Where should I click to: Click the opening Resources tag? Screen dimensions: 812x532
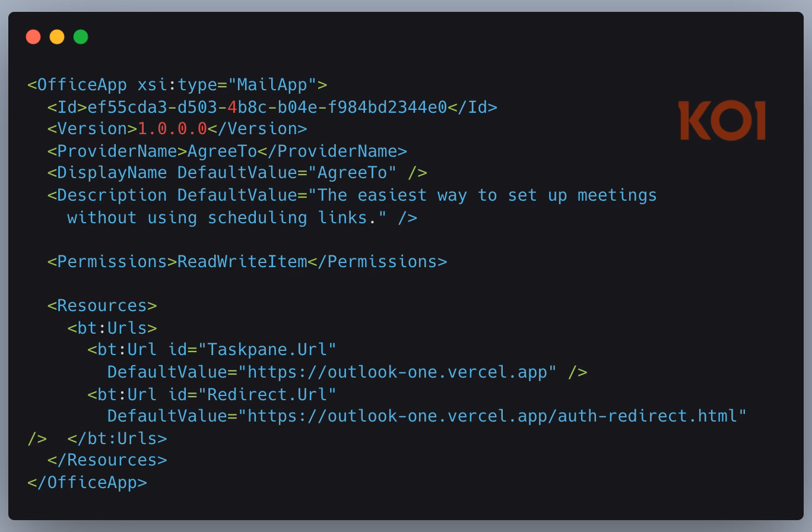click(102, 305)
